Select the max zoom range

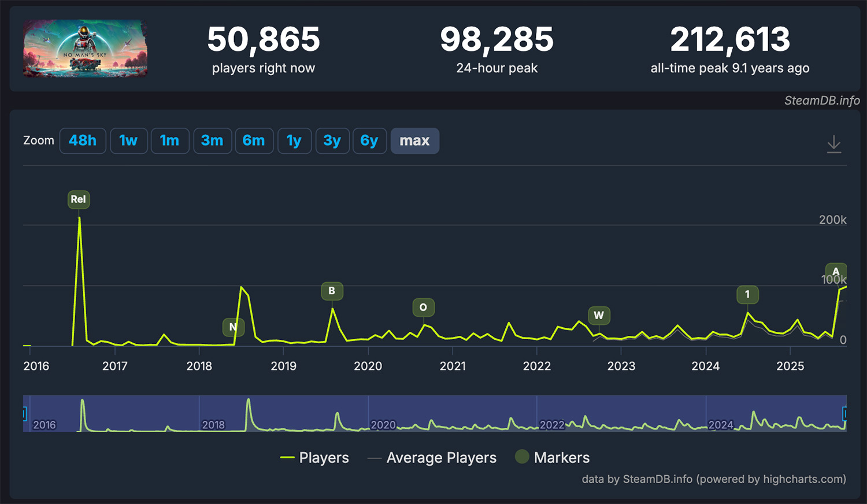coord(414,141)
